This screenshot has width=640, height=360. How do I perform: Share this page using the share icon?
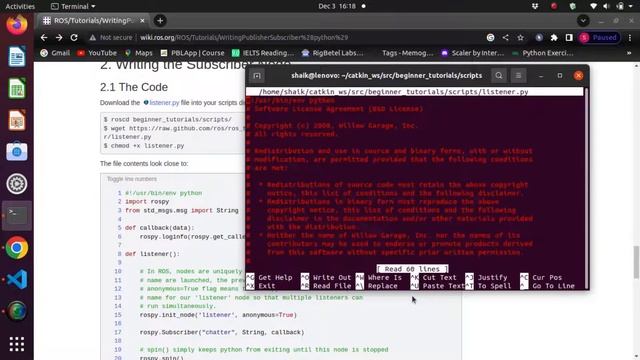pos(506,38)
